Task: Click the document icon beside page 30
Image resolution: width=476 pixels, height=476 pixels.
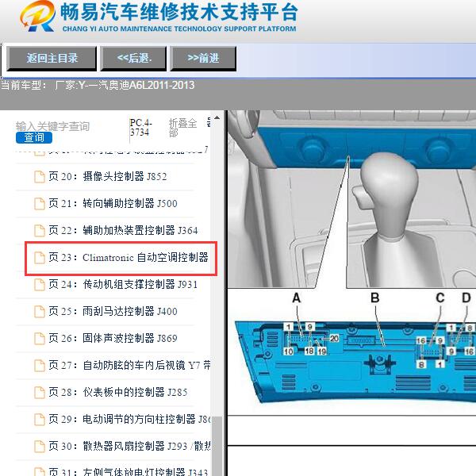Action: [40, 447]
